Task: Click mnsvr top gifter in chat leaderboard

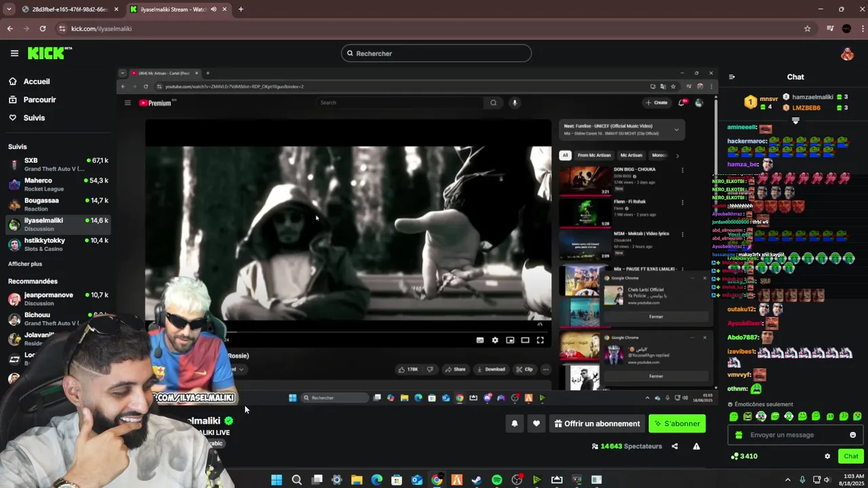Action: coord(768,99)
